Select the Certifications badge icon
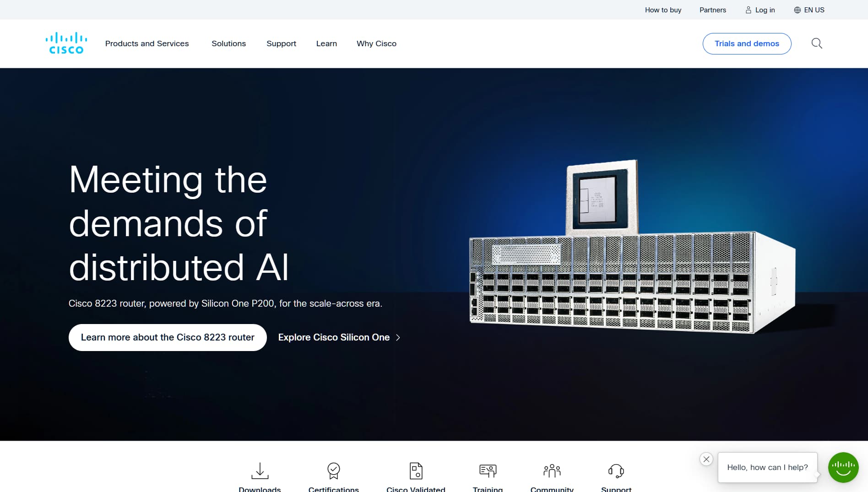Screen dimensions: 868x492 (x=333, y=470)
